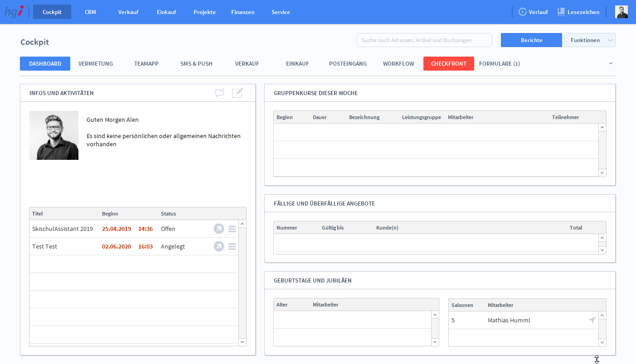Click the Berichte button

click(531, 40)
